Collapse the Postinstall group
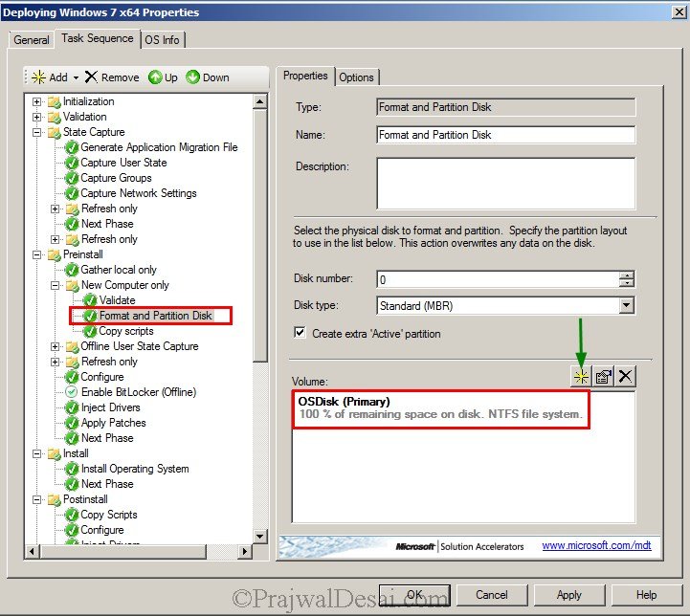This screenshot has height=616, width=690. [x=37, y=500]
